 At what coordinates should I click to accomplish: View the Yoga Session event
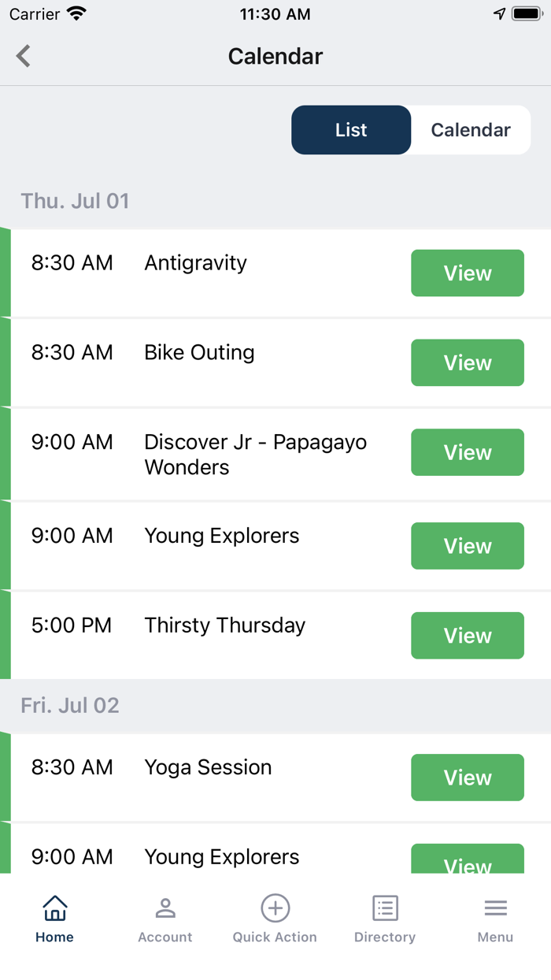point(468,778)
